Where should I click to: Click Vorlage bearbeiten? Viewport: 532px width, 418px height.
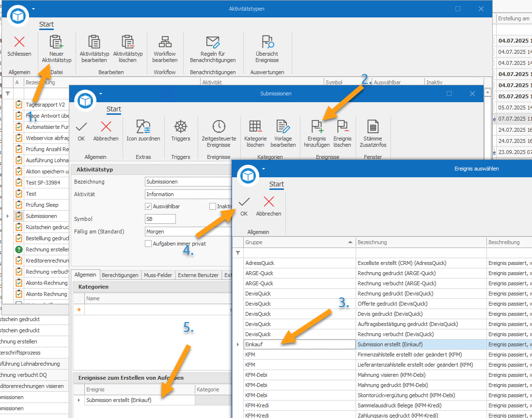[283, 134]
